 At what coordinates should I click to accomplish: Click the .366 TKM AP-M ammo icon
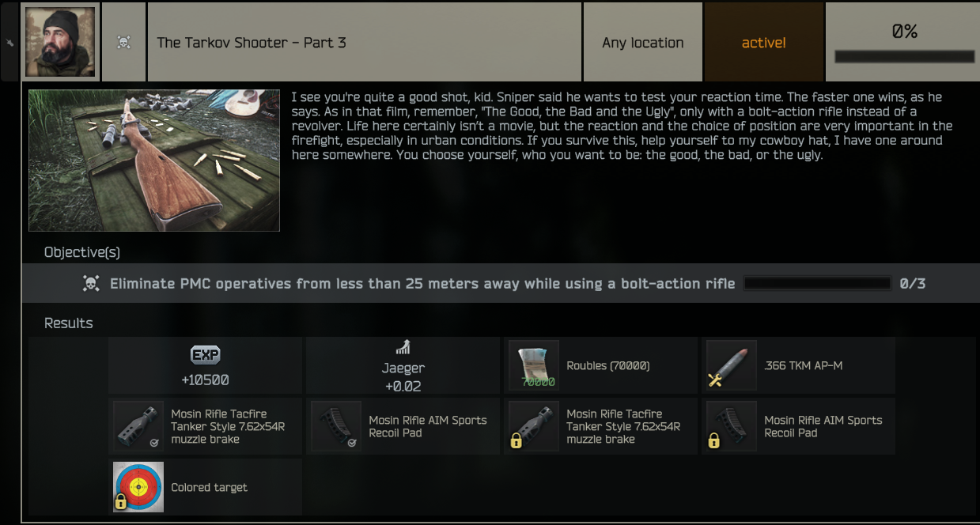point(732,365)
